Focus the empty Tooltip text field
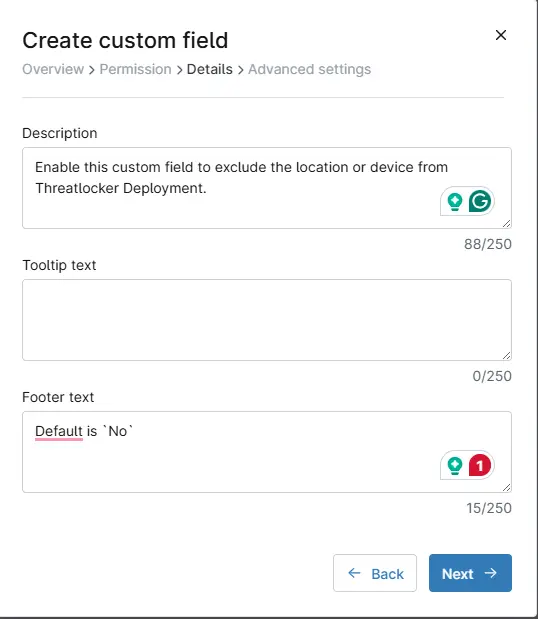 tap(267, 320)
